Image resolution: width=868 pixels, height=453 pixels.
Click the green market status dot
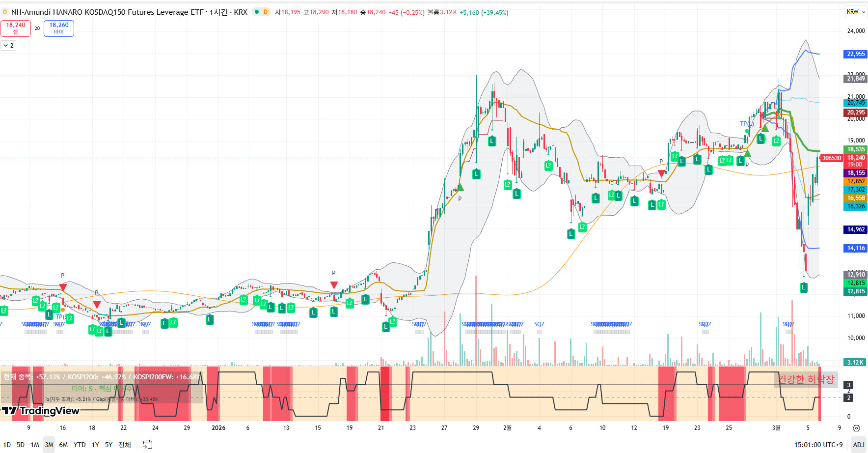257,12
